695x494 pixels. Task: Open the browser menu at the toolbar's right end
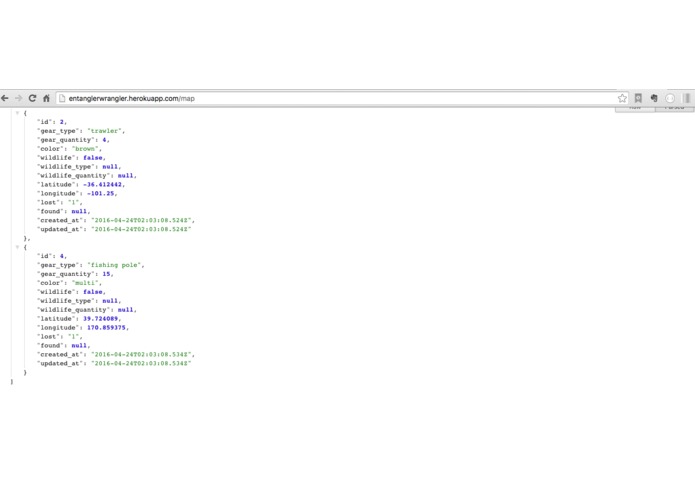(x=687, y=98)
